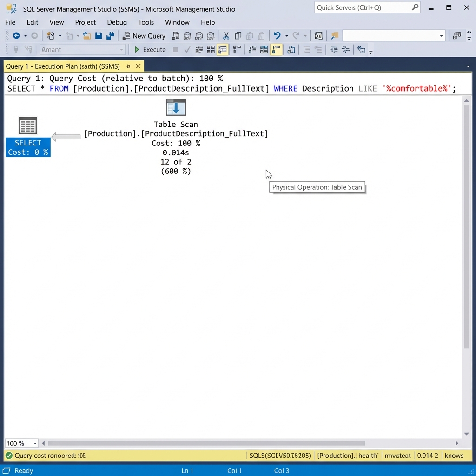Open the Debug menu
The height and width of the screenshot is (476, 476).
pyautogui.click(x=117, y=22)
